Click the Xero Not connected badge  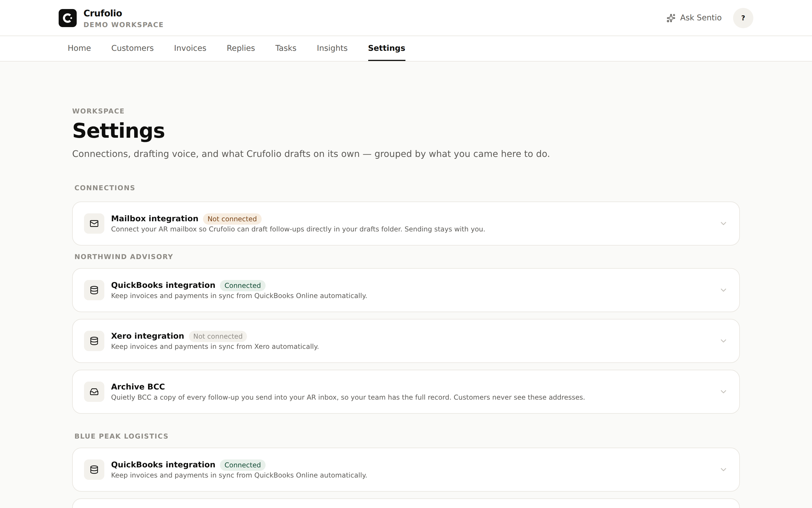[x=217, y=336]
